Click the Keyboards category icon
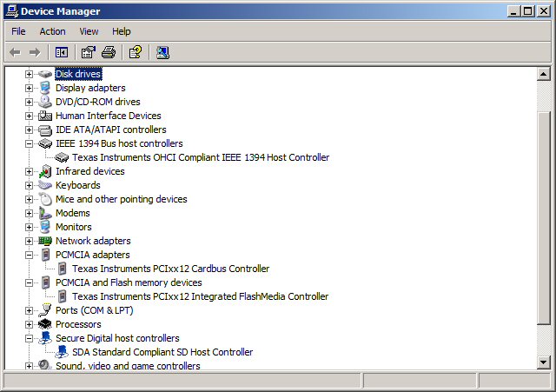The width and height of the screenshot is (556, 392). [45, 185]
